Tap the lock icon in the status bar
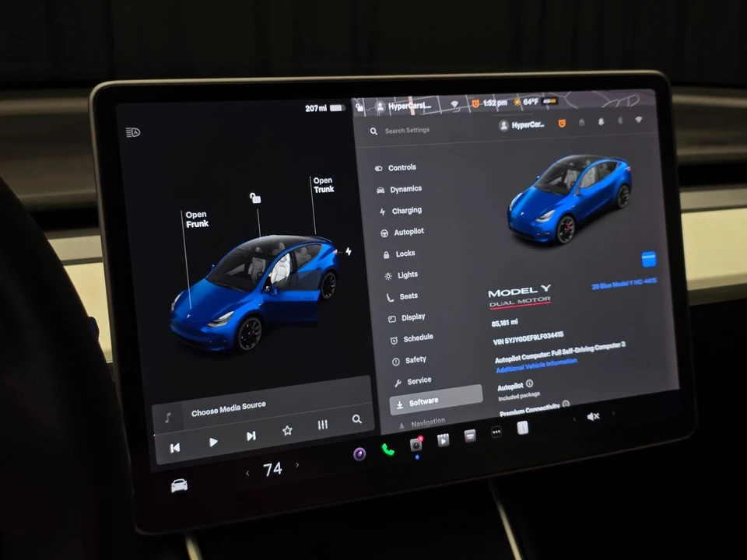The width and height of the screenshot is (747, 560). 359,107
